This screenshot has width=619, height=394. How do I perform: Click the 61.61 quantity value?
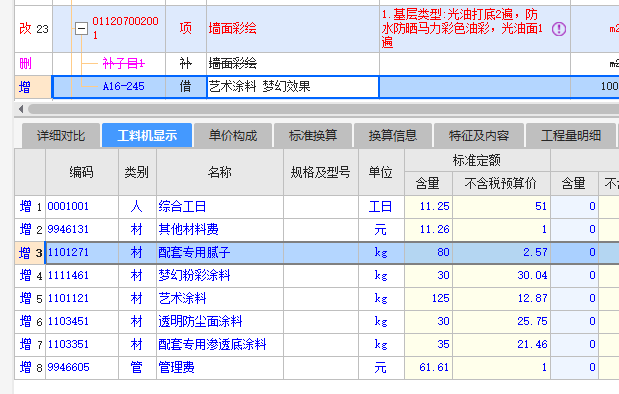coord(434,367)
